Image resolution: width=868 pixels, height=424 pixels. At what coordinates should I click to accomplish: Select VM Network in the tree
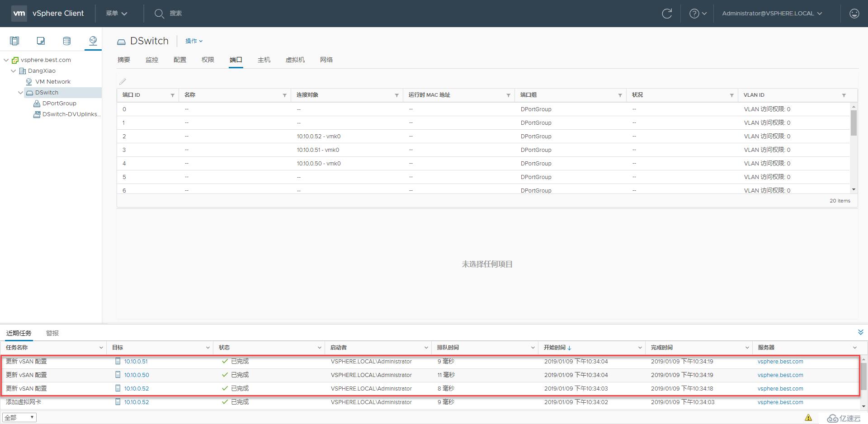pos(53,82)
